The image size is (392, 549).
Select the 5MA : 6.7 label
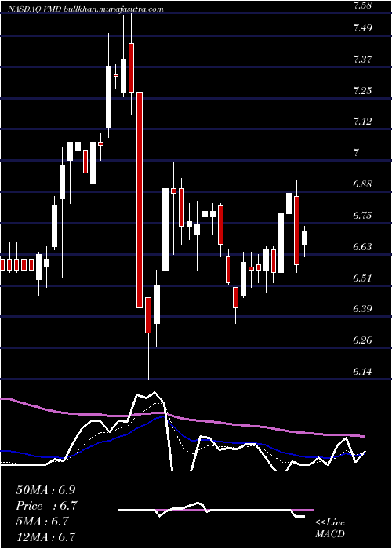pos(42,522)
